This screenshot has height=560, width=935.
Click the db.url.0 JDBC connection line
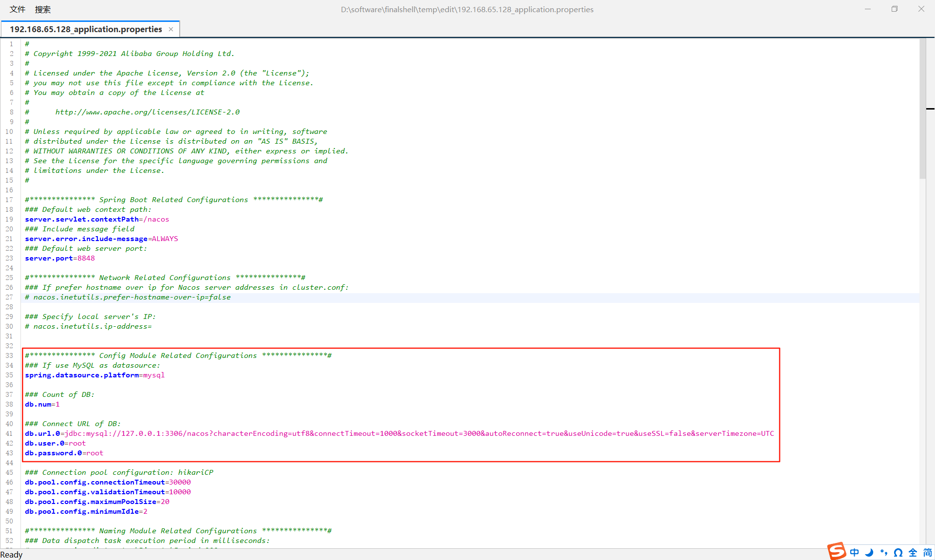[399, 433]
